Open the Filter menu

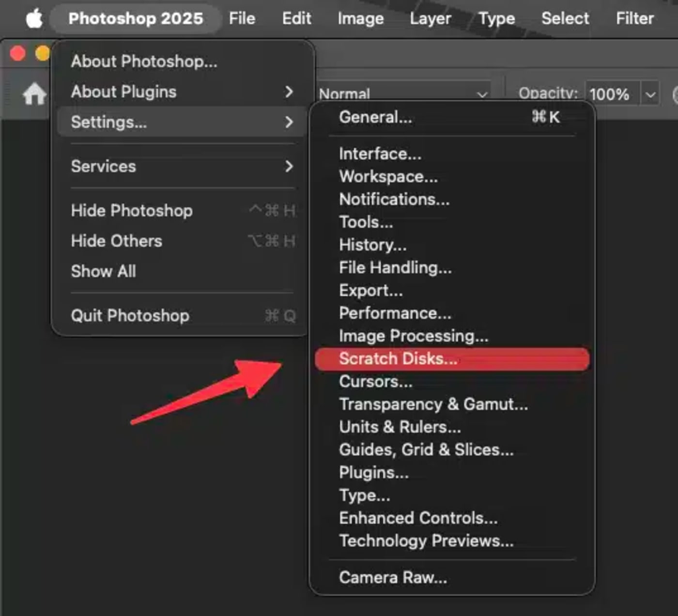[x=634, y=19]
